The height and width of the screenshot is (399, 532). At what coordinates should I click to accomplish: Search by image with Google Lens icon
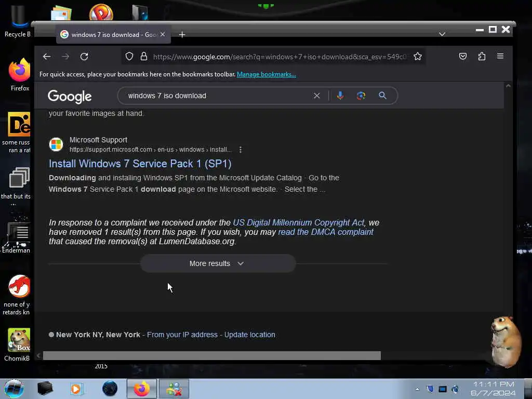click(361, 96)
